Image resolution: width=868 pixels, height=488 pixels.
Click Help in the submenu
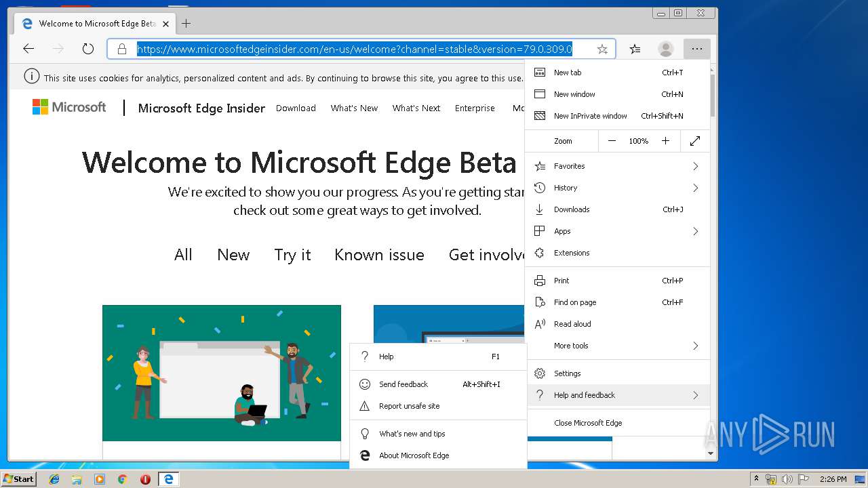pyautogui.click(x=438, y=357)
